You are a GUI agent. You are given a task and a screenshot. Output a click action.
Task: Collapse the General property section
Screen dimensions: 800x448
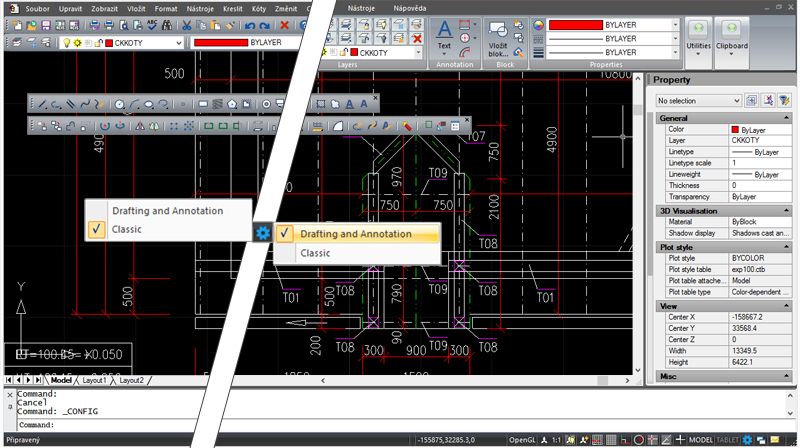tap(786, 118)
